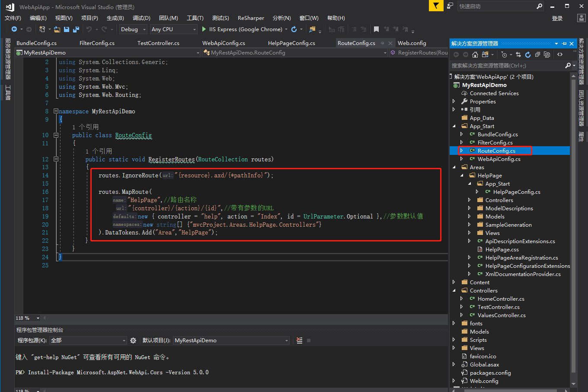
Task: Click the Install-Package command line in console
Action: tap(112, 372)
